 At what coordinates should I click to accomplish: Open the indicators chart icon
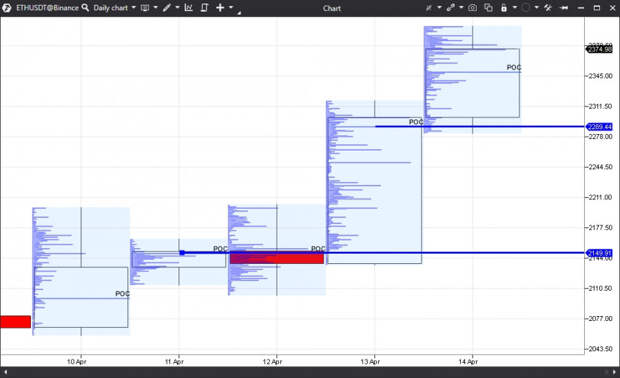189,8
